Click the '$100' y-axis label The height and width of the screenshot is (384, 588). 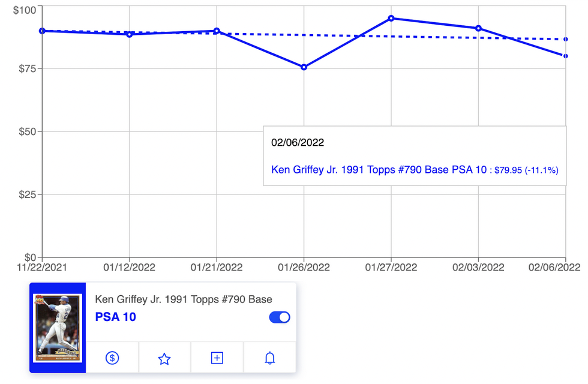tap(25, 10)
